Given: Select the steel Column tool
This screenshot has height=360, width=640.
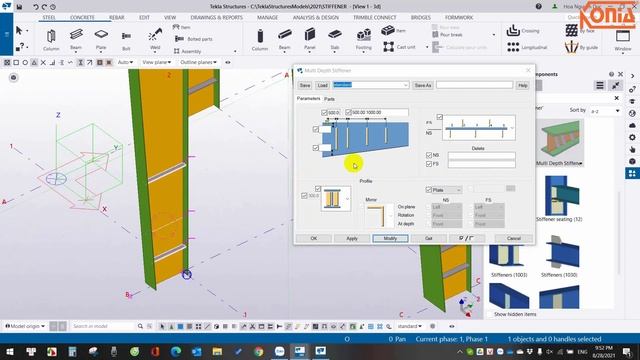Looking at the screenshot, I should tap(51, 40).
